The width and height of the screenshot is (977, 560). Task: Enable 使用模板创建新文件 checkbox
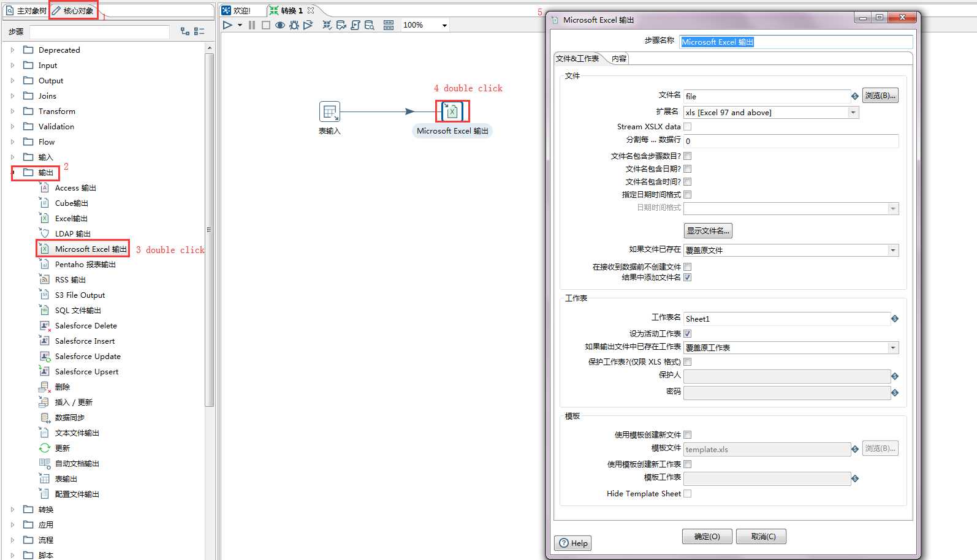688,435
